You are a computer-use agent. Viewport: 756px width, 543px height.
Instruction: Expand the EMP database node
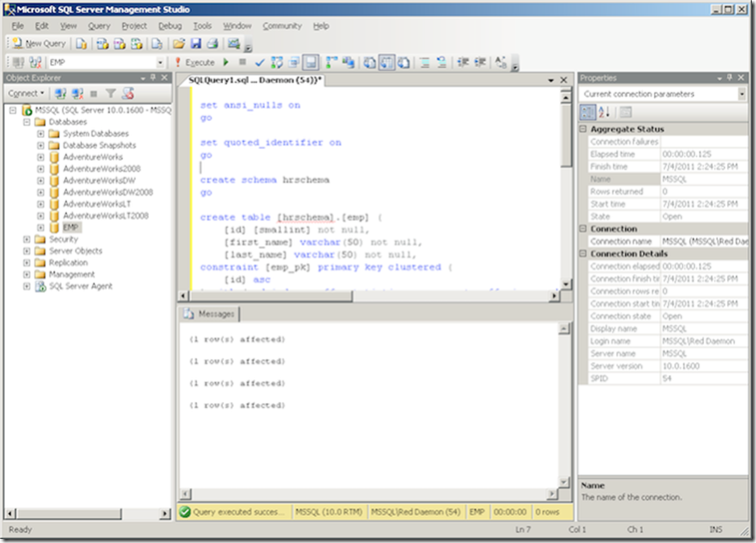(x=41, y=228)
